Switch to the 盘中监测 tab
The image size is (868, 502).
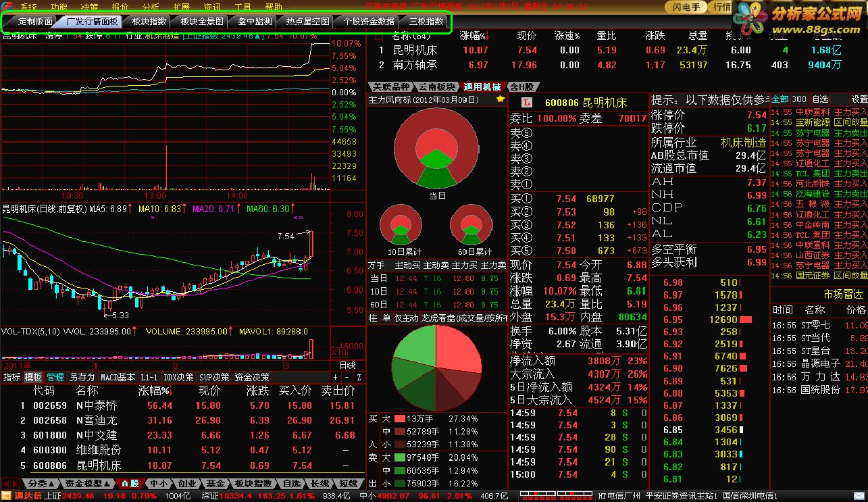(255, 22)
